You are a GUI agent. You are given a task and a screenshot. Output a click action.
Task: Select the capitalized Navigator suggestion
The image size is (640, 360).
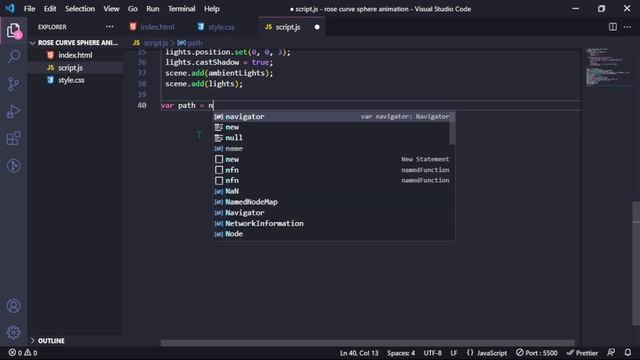(333, 213)
